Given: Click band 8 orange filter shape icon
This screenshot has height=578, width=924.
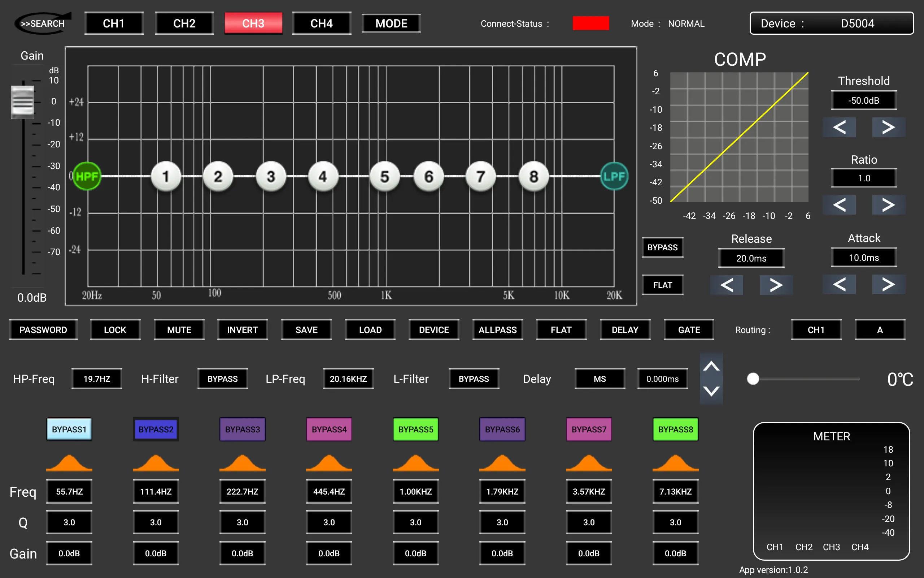Looking at the screenshot, I should tap(675, 462).
